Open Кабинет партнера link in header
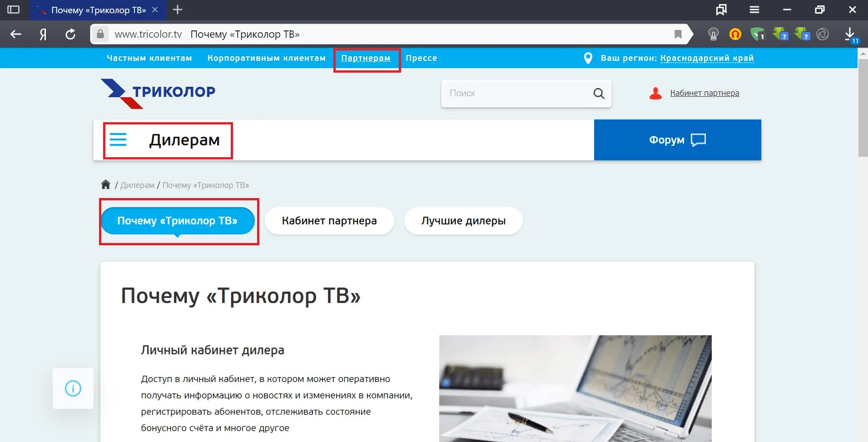 (705, 93)
